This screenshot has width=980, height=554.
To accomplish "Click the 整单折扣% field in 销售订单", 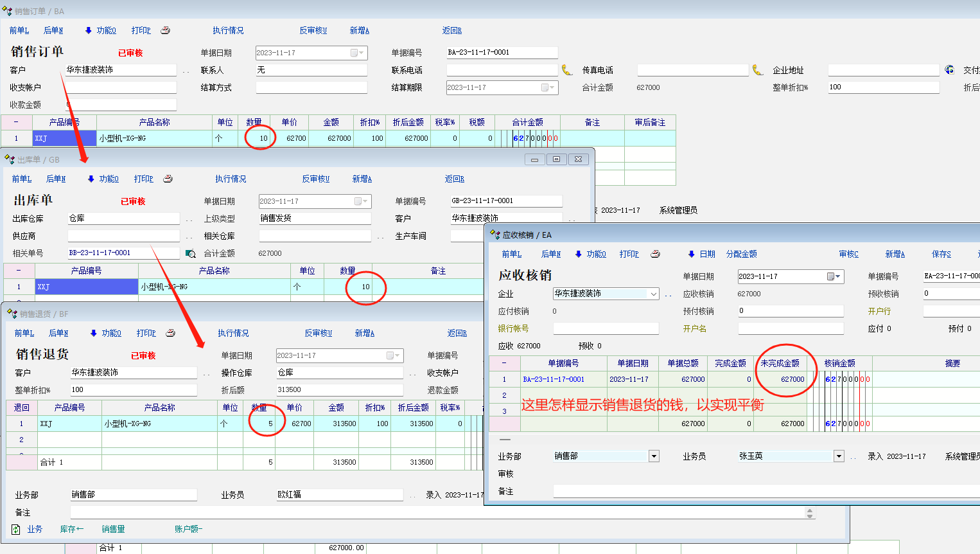I will coord(883,87).
